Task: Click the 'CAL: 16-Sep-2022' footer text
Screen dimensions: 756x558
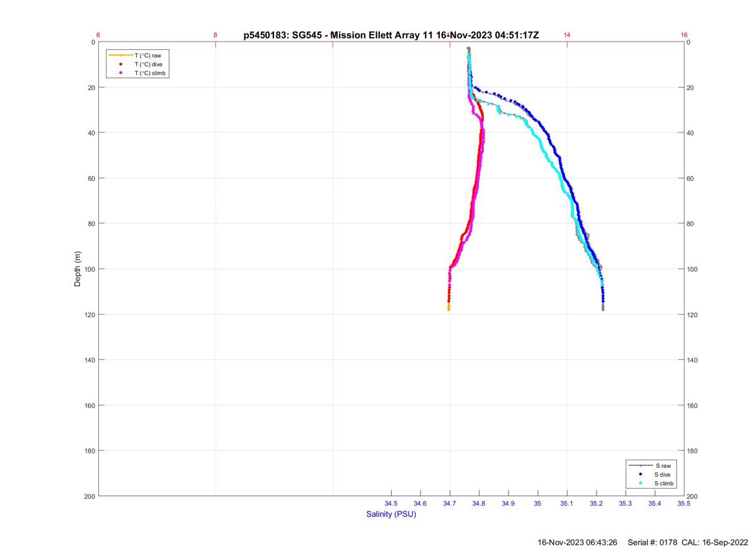Action: click(x=714, y=543)
